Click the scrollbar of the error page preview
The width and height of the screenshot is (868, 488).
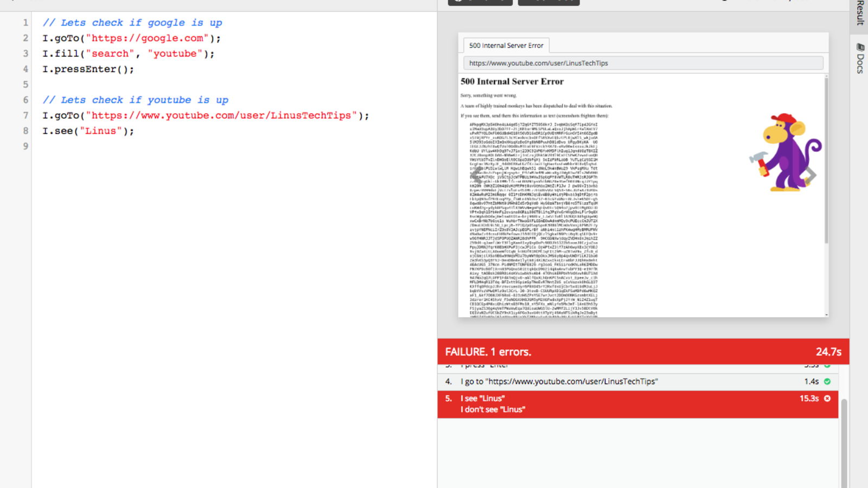(x=826, y=160)
